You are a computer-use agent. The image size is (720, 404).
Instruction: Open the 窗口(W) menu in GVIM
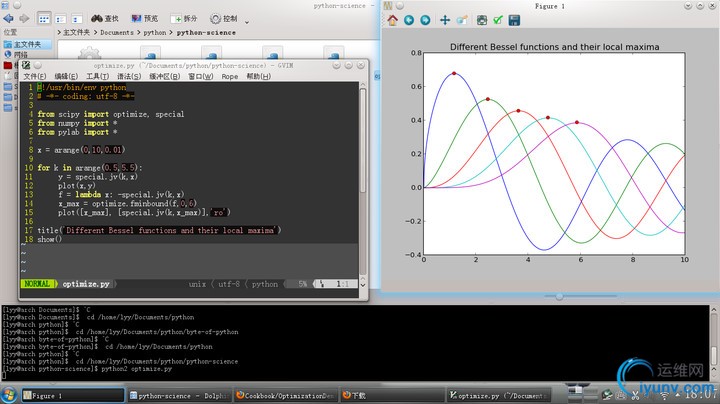click(x=201, y=76)
